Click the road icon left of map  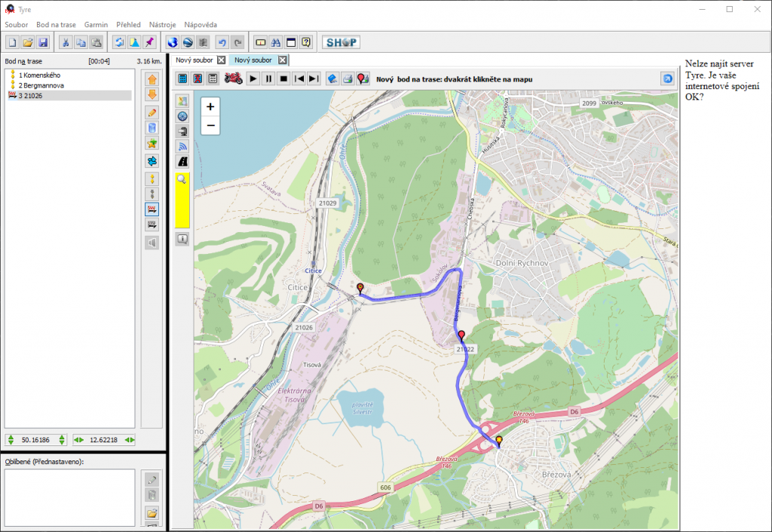(x=182, y=161)
